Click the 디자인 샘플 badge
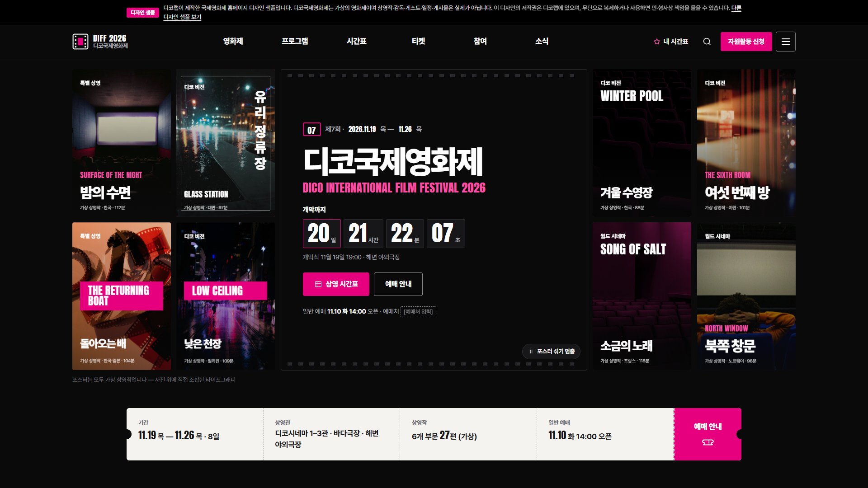Image resolution: width=868 pixels, height=488 pixels. 143,13
